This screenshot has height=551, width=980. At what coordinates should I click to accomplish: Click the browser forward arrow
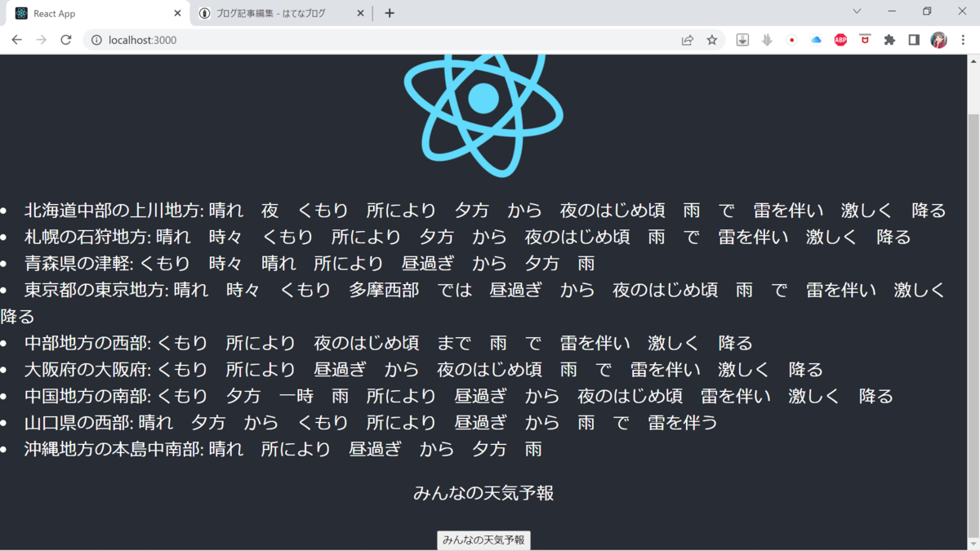point(41,40)
